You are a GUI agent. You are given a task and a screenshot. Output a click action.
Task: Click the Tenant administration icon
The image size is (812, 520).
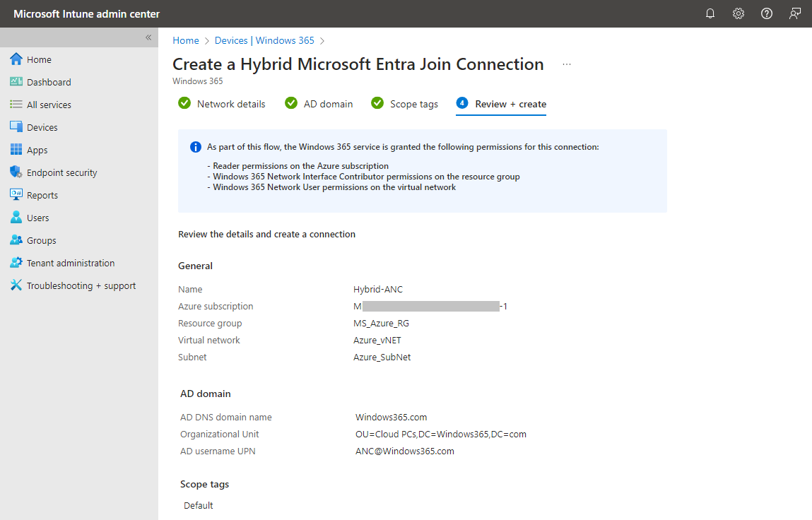point(16,263)
